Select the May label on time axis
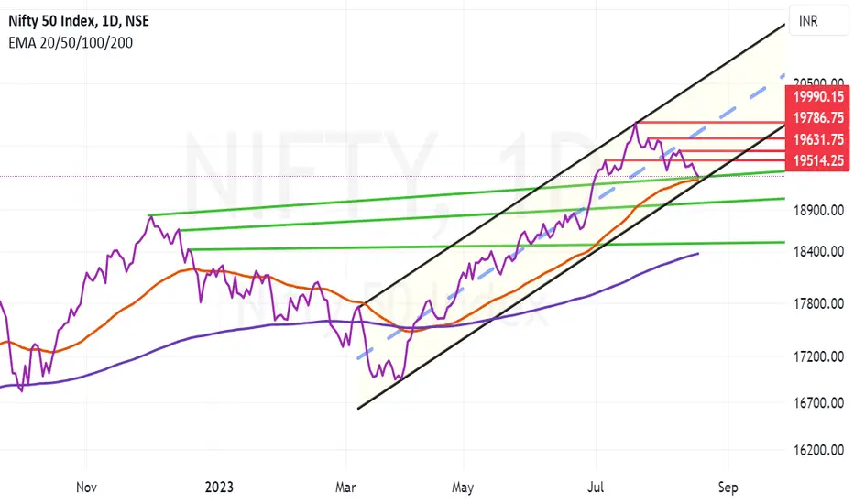 [x=463, y=487]
